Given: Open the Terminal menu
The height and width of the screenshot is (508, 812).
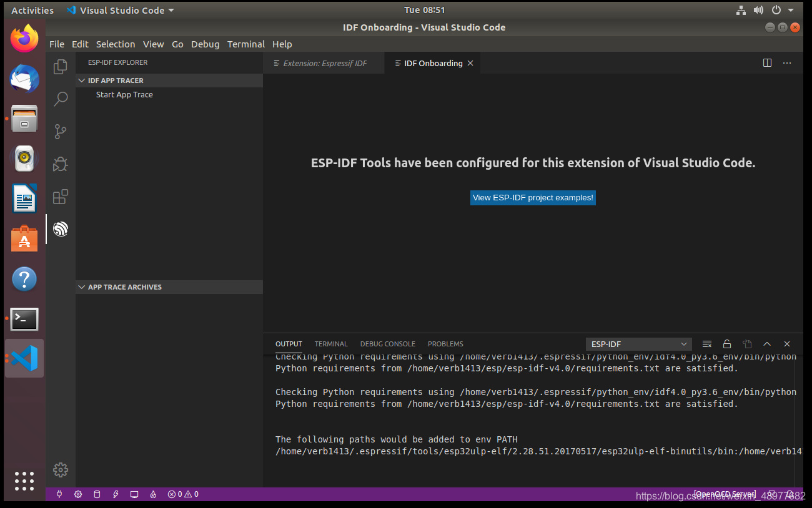Looking at the screenshot, I should 246,44.
